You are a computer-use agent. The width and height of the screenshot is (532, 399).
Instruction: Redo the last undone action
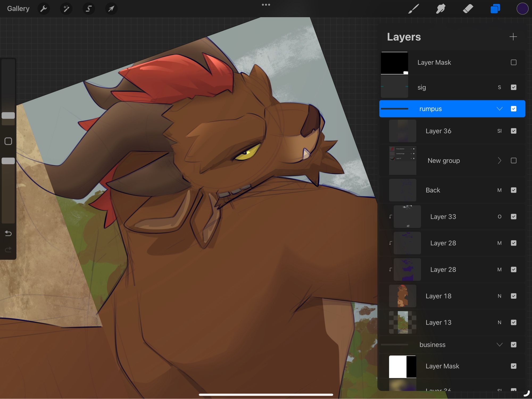tap(8, 250)
